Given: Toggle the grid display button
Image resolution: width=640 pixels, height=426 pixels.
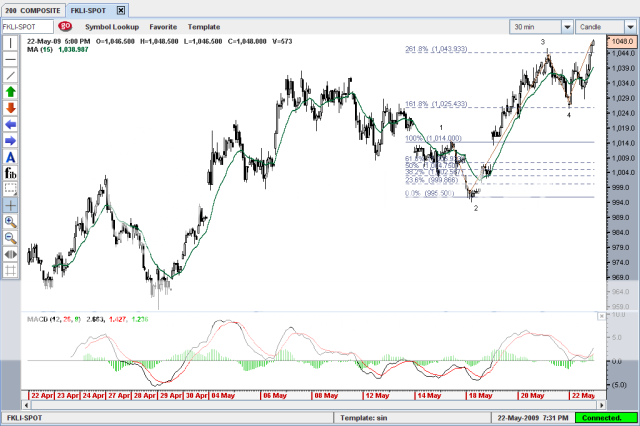Looking at the screenshot, I should coord(10,269).
